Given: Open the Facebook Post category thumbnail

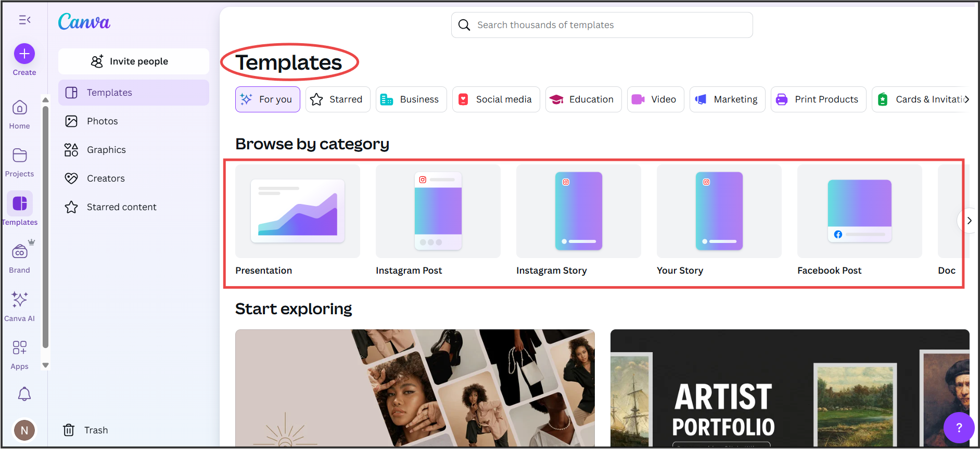Looking at the screenshot, I should (x=860, y=211).
